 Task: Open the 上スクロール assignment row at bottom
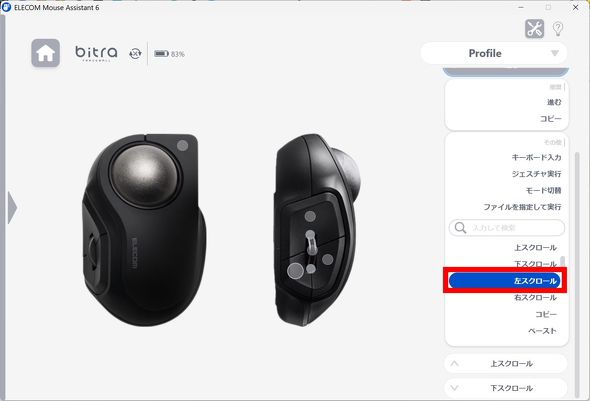tap(506, 364)
